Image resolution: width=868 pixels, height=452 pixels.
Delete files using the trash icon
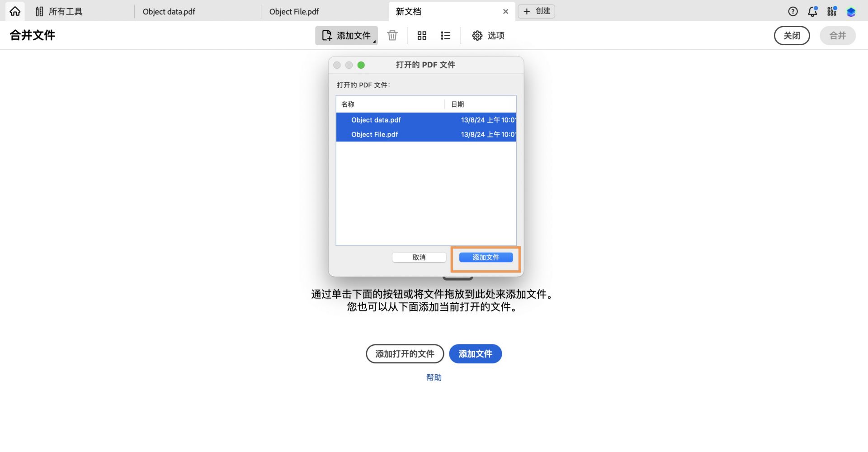click(392, 35)
